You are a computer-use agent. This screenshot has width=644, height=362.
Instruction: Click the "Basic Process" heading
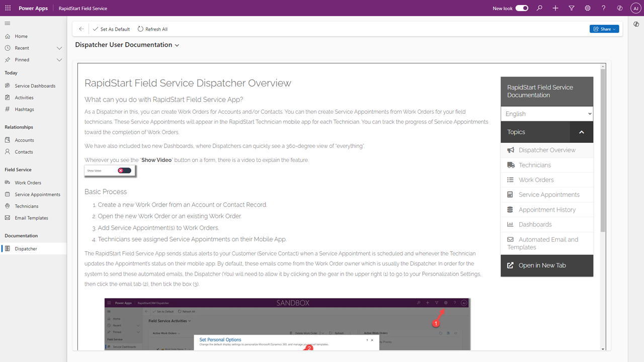click(x=106, y=192)
